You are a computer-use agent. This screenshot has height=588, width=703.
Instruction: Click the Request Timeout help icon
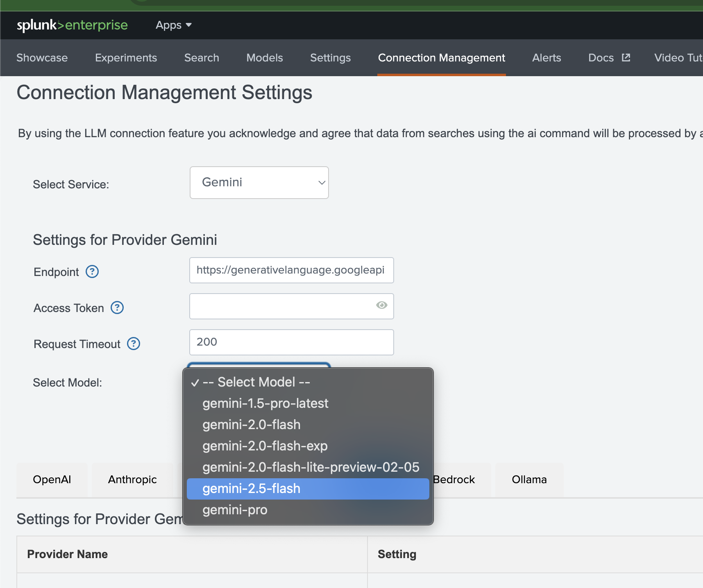click(x=133, y=344)
